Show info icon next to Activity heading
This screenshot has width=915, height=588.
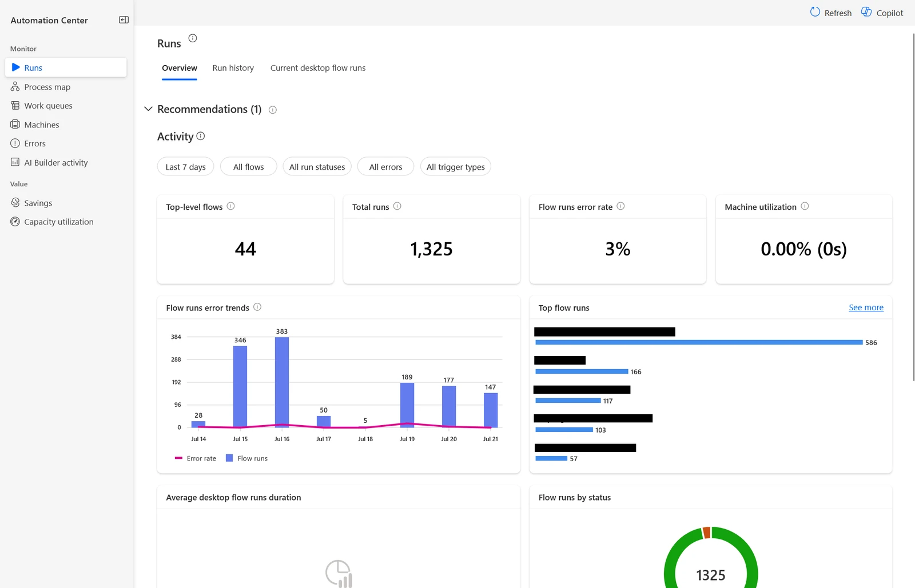[201, 136]
